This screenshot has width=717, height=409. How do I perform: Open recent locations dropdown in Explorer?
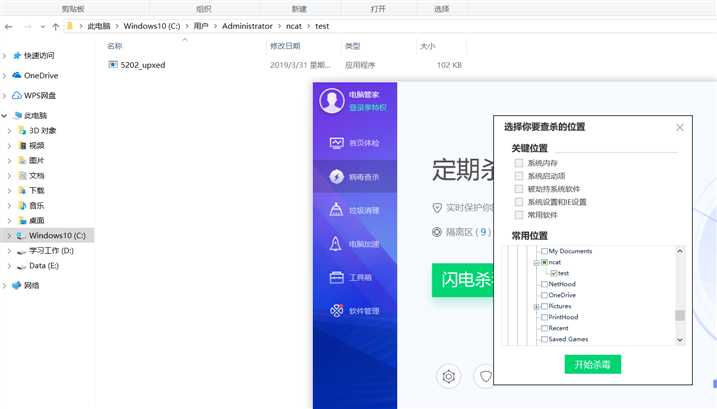(x=43, y=27)
